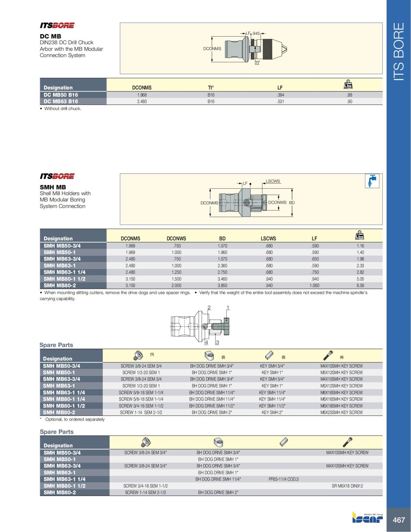This screenshot has height=532, width=411.
Task: Click the DC MB drill chuck arbor drawing
Action: 245,48
